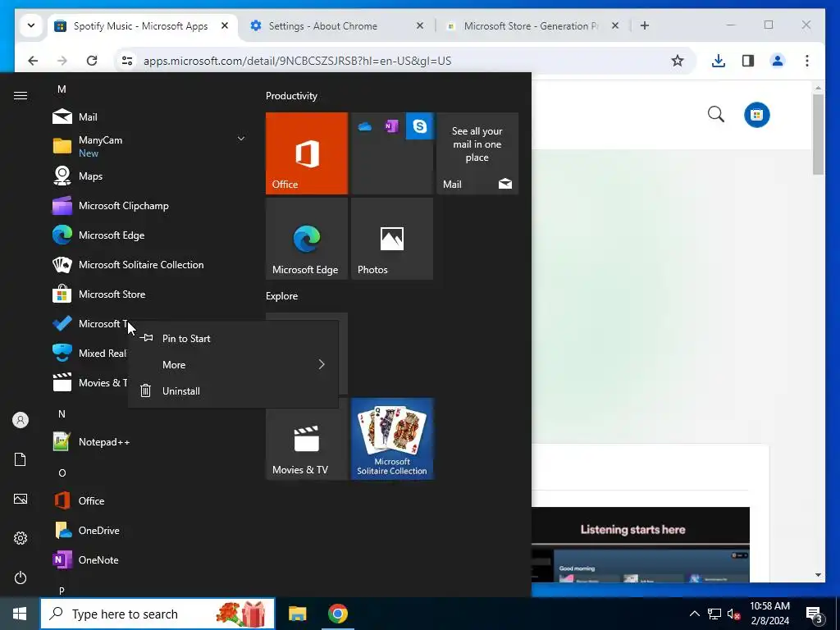This screenshot has width=840, height=630.
Task: Open the notification center
Action: coord(815,614)
